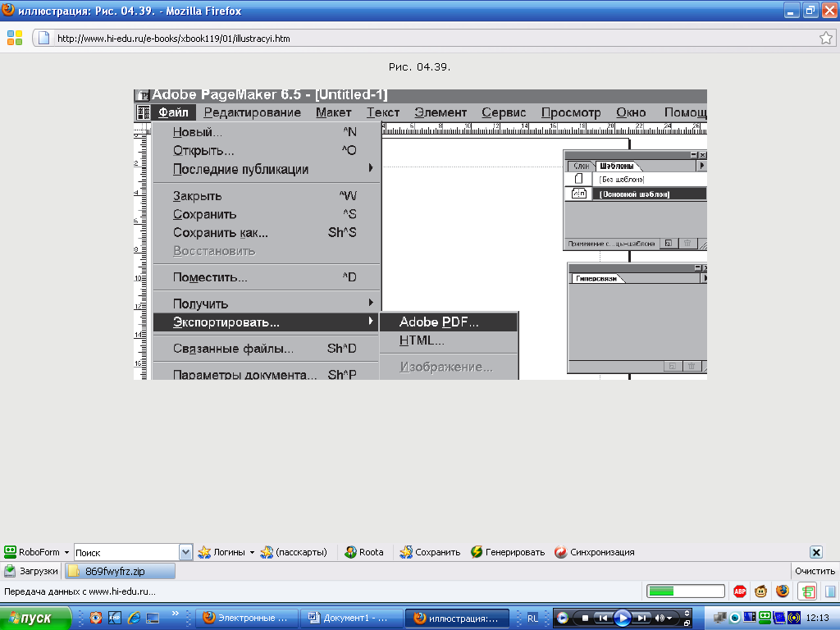Select the [Без шаблона] row
The image size is (840, 630).
pyautogui.click(x=636, y=179)
